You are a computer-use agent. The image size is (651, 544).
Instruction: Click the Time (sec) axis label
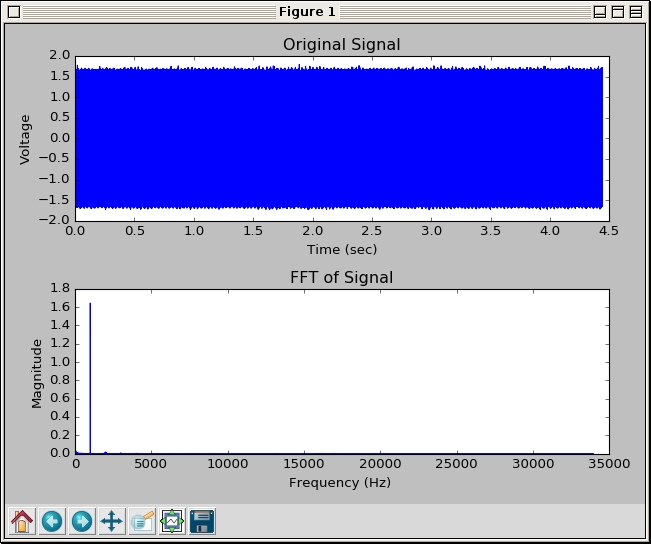(x=342, y=250)
